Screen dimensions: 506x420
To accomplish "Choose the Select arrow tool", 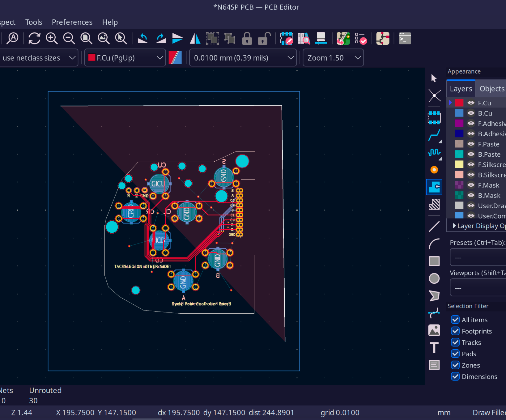I will pos(434,78).
